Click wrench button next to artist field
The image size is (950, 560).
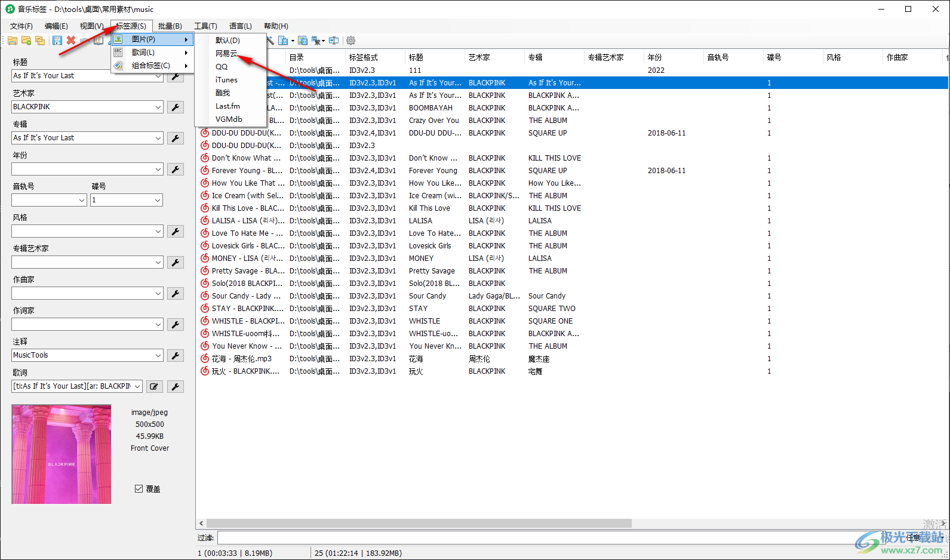[176, 107]
